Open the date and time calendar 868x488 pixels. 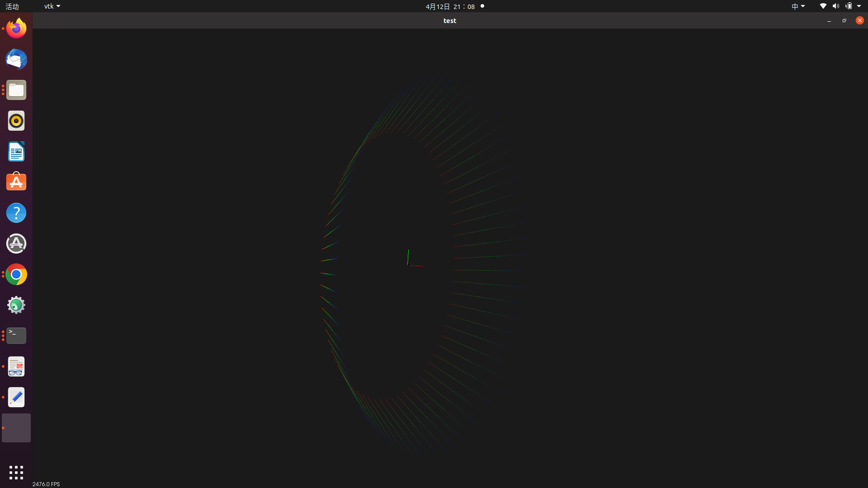click(450, 6)
